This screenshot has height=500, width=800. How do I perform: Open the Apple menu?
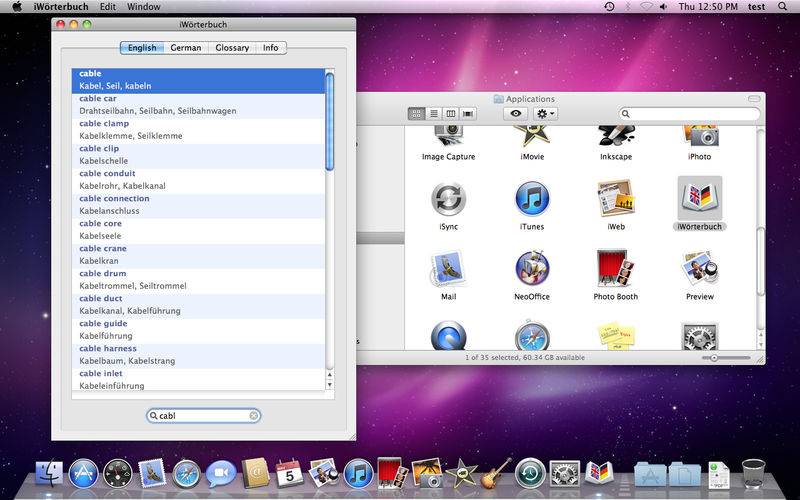tap(17, 7)
